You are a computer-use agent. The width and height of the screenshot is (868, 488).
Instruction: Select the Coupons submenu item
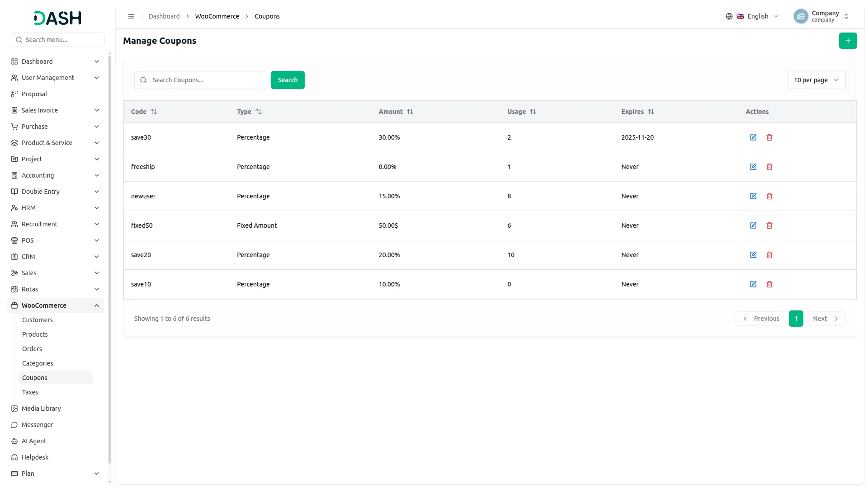click(x=56, y=378)
